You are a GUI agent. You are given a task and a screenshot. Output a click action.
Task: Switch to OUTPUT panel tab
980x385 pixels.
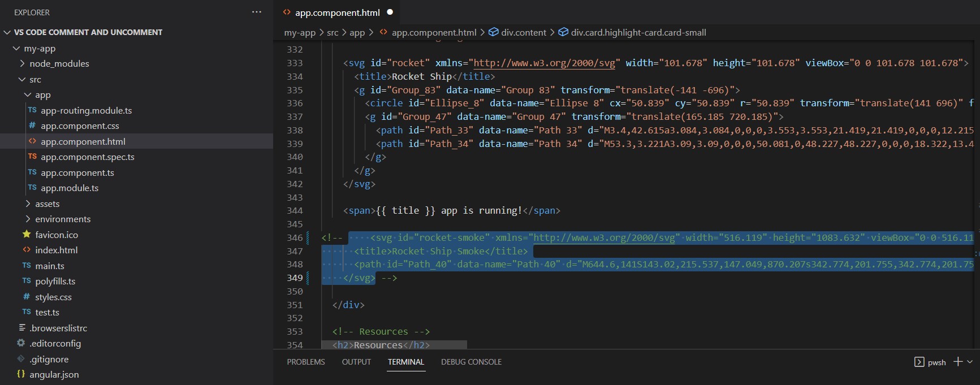pyautogui.click(x=356, y=362)
